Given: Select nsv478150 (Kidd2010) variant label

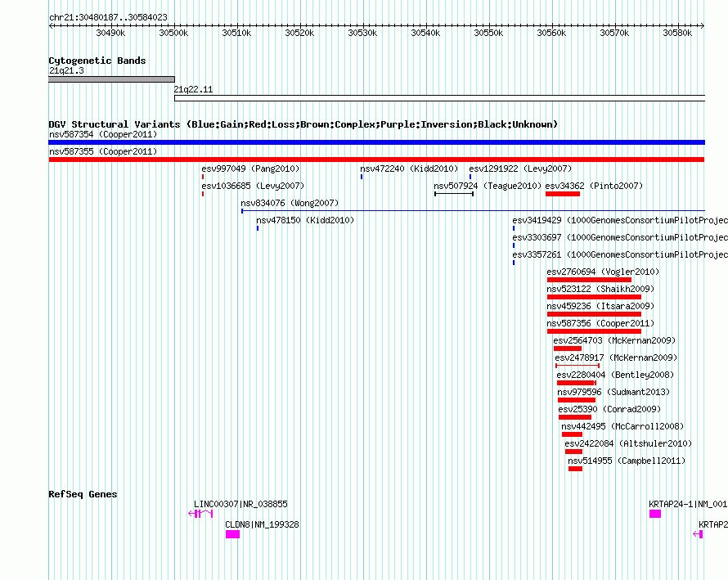Looking at the screenshot, I should [305, 220].
